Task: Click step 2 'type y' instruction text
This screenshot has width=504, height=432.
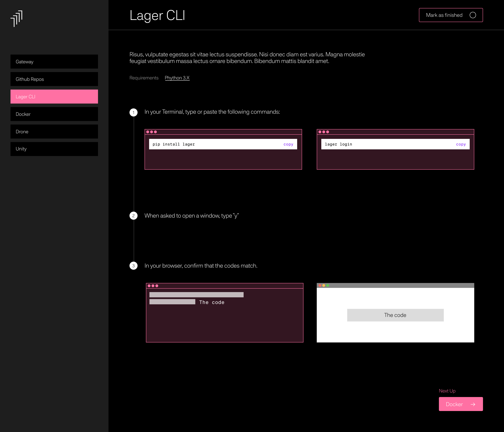Action: pyautogui.click(x=192, y=216)
